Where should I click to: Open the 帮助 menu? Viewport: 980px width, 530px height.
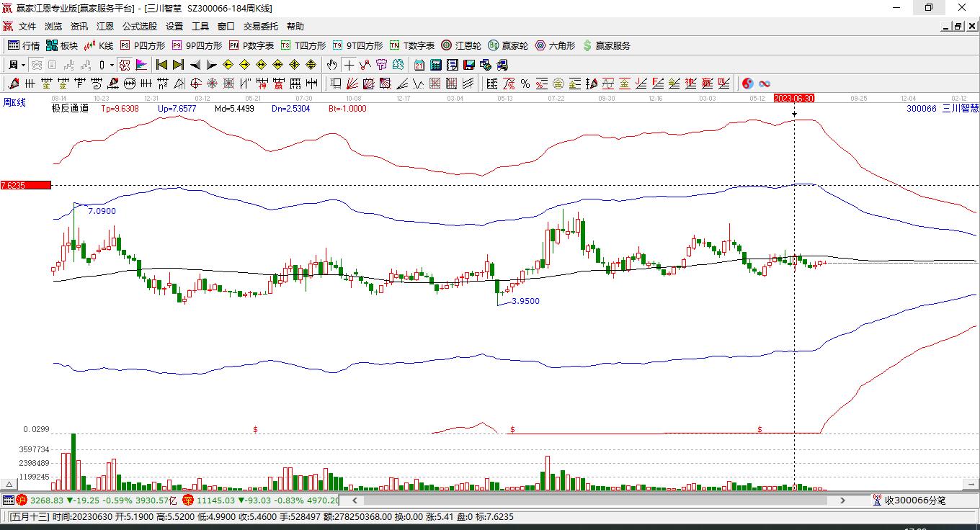(x=295, y=27)
